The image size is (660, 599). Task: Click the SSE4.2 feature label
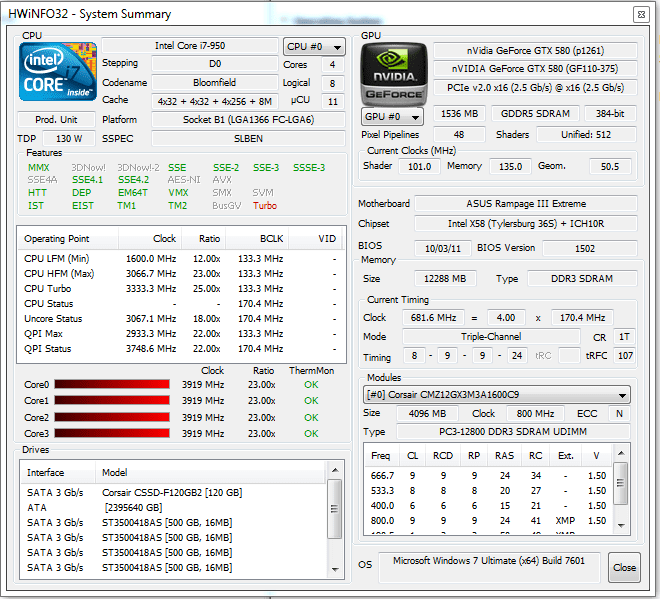click(133, 180)
